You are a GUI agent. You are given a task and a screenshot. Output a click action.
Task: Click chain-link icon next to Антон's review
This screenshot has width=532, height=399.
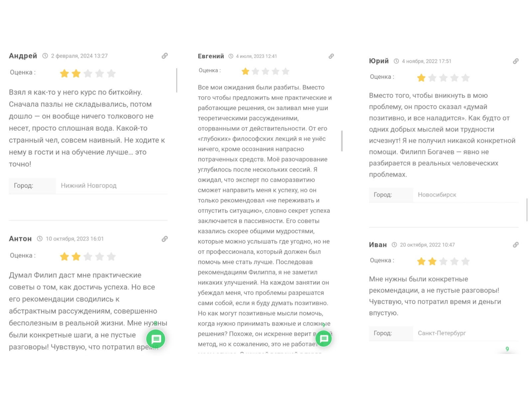coord(165,239)
